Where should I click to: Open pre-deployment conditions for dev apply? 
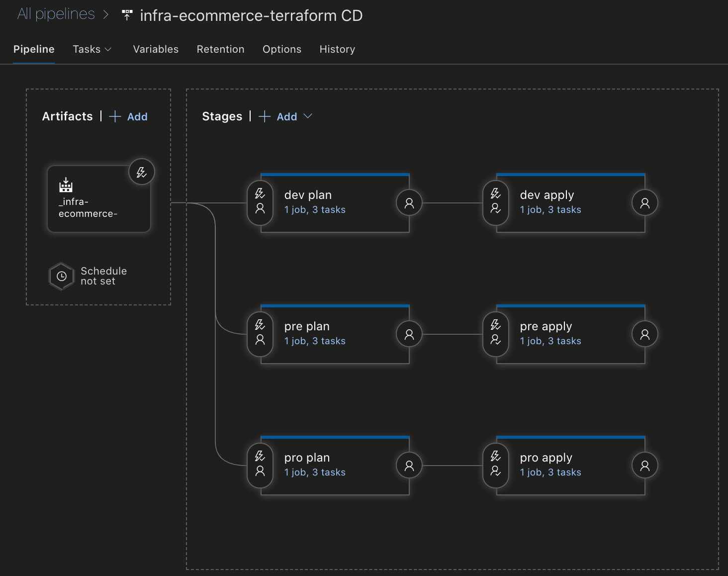click(x=496, y=202)
